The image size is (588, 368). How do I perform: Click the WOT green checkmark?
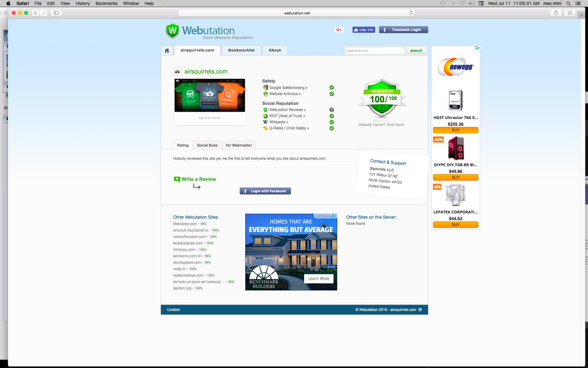[332, 116]
